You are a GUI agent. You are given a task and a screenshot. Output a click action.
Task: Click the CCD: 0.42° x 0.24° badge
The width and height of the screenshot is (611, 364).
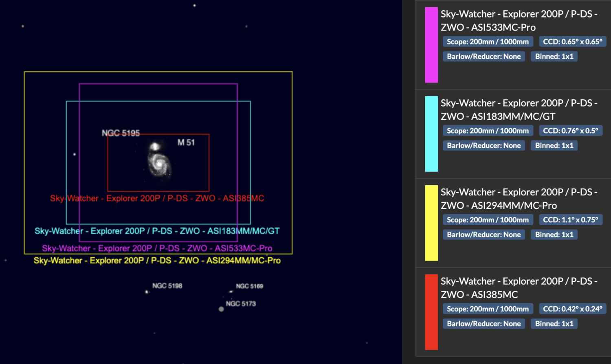573,309
